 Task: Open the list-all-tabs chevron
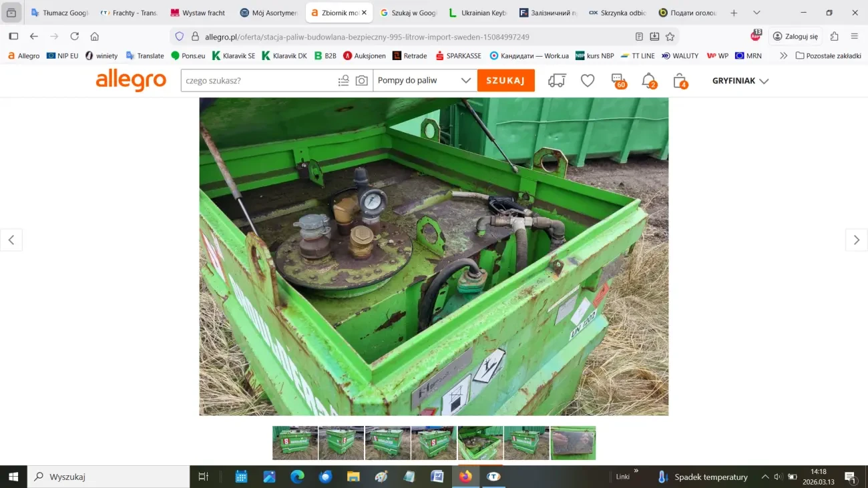(756, 12)
